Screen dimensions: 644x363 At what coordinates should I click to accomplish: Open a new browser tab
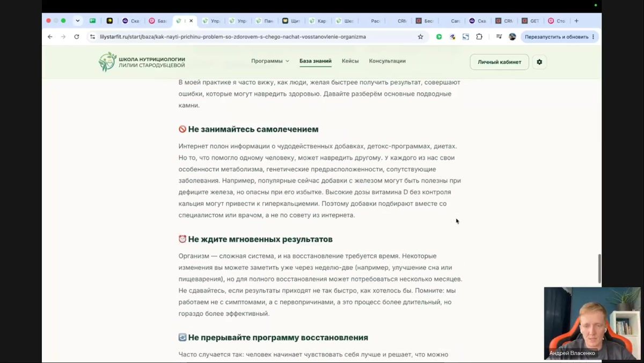point(576,21)
